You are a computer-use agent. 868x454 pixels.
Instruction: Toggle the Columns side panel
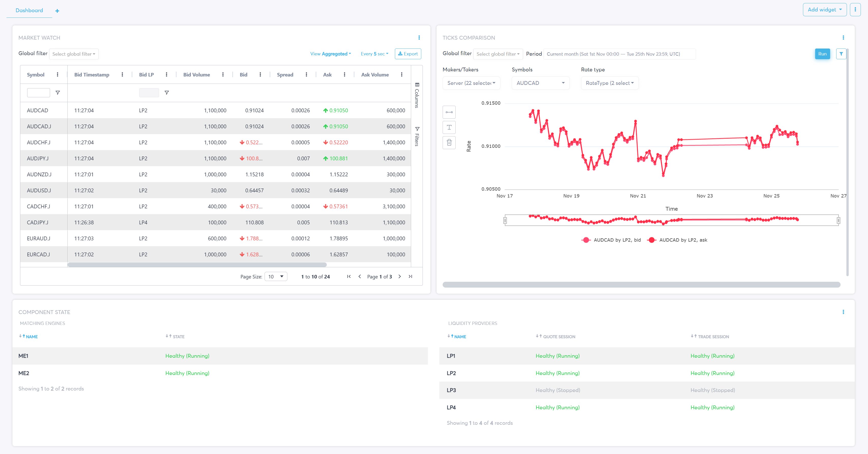coord(417,95)
